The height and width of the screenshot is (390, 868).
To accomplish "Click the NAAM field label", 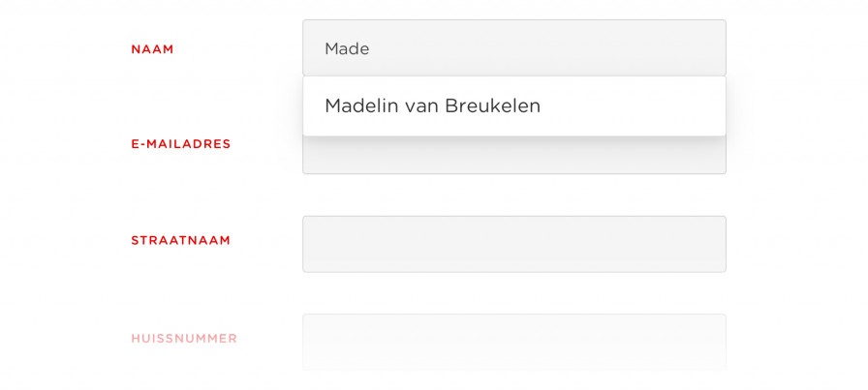I will click(x=152, y=49).
